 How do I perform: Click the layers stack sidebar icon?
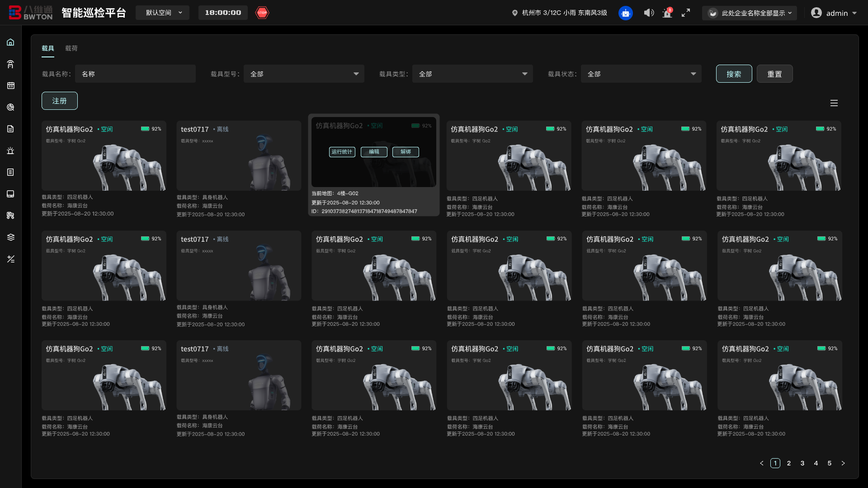tap(10, 237)
